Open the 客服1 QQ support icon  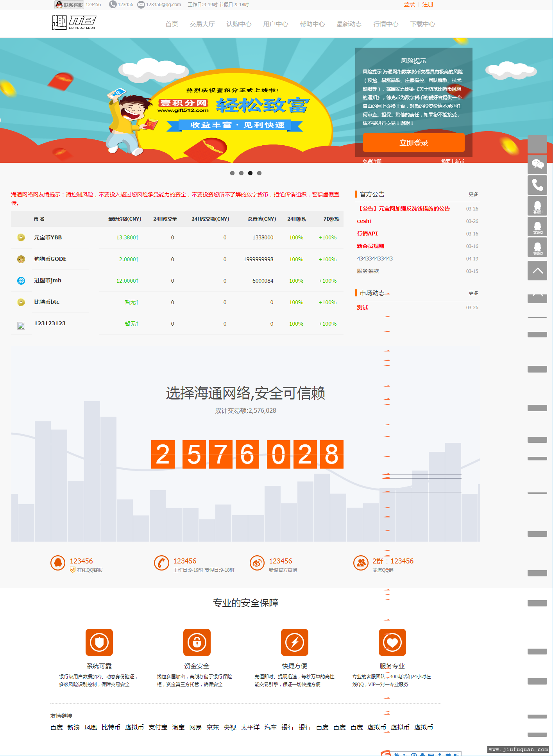[537, 206]
